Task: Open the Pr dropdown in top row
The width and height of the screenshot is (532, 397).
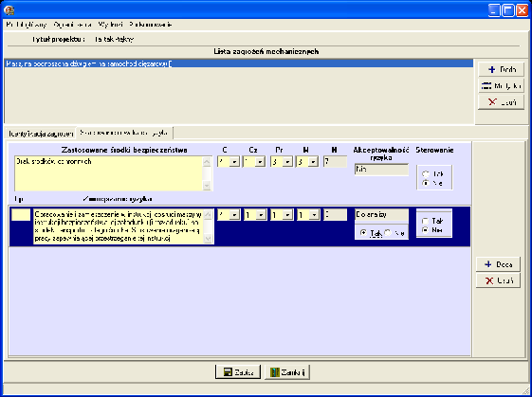Action: [x=287, y=162]
